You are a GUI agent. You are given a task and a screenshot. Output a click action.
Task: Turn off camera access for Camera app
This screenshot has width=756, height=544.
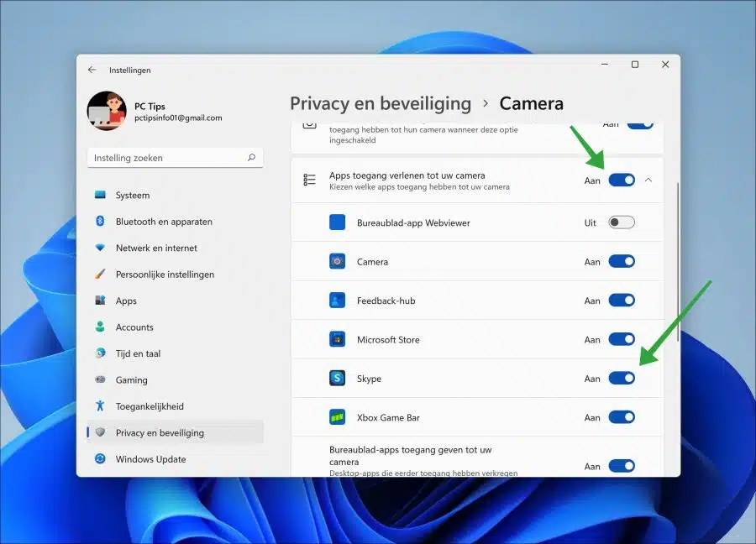click(622, 262)
